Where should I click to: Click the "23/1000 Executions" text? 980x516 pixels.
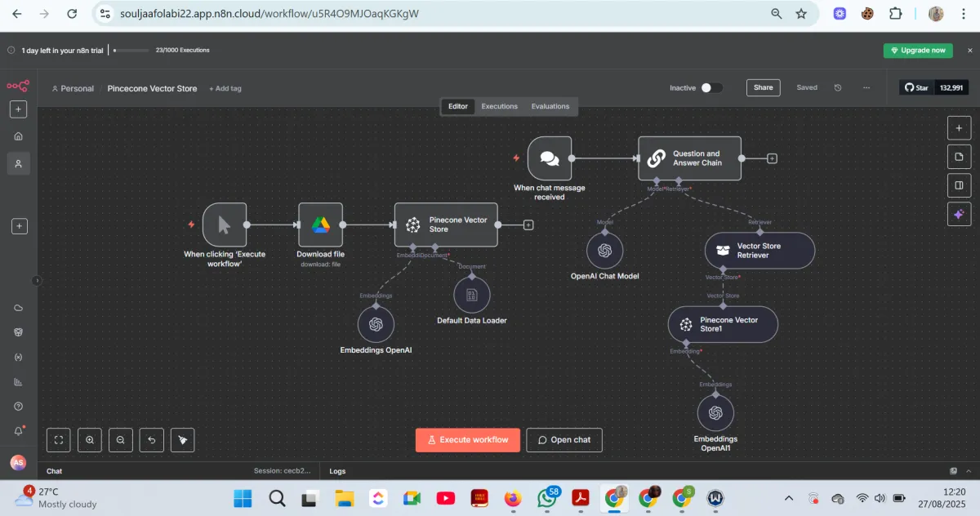(x=183, y=50)
